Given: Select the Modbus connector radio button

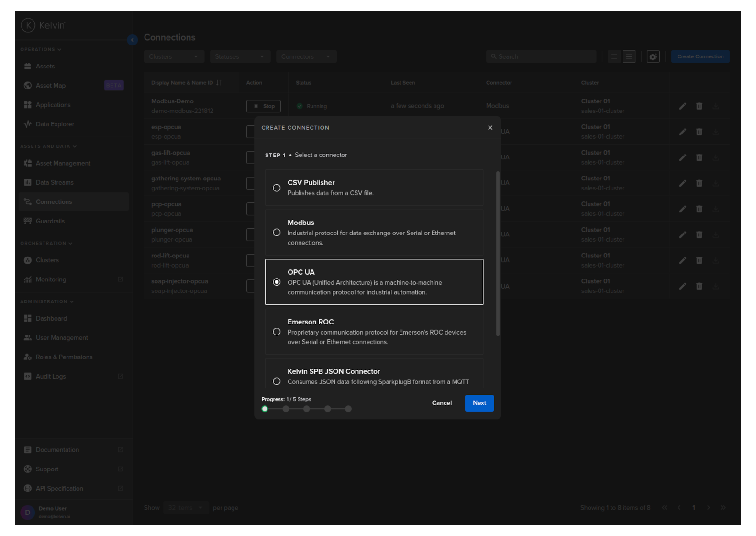Looking at the screenshot, I should click(x=277, y=233).
